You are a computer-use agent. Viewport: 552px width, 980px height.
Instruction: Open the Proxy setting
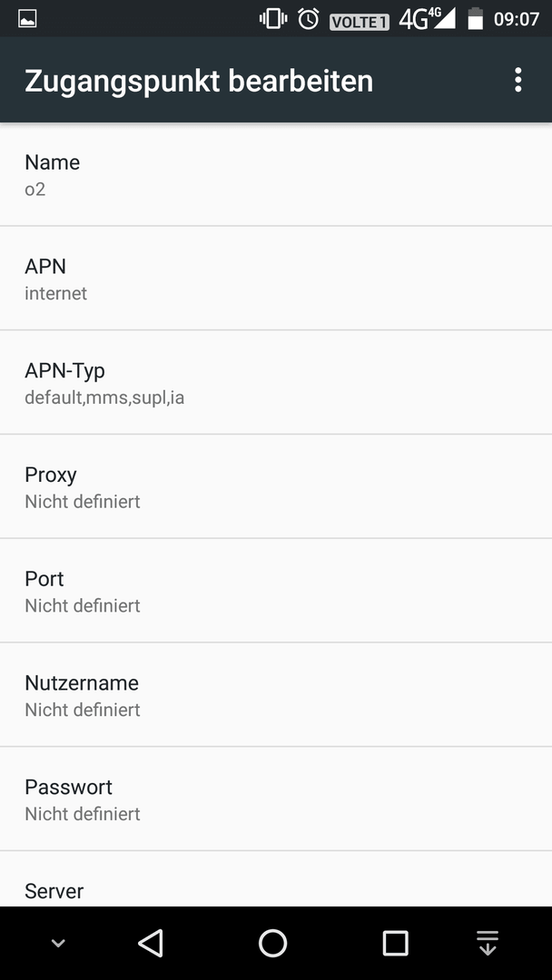[276, 486]
